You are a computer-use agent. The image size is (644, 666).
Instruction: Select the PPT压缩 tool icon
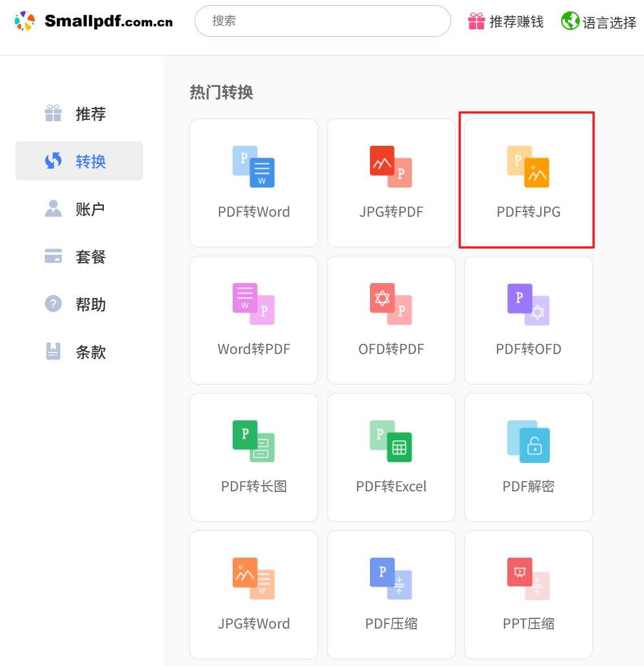click(x=528, y=578)
